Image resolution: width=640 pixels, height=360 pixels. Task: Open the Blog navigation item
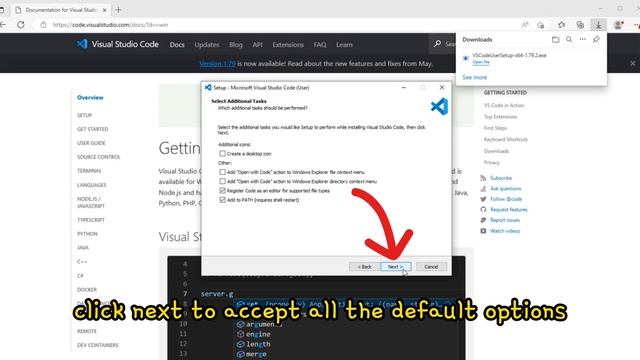pos(236,44)
